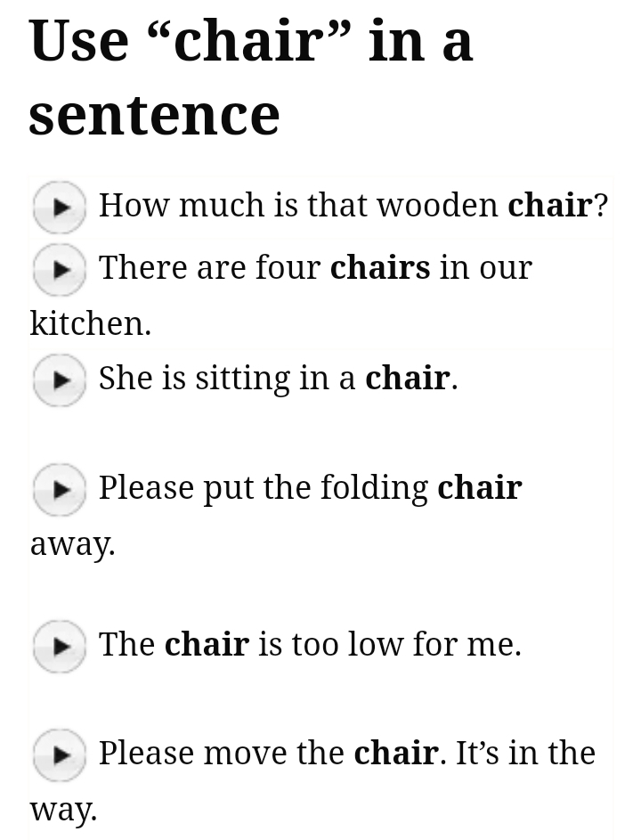Screen dimensions: 641x840
Task: Click the word "wooden"
Action: (x=437, y=206)
